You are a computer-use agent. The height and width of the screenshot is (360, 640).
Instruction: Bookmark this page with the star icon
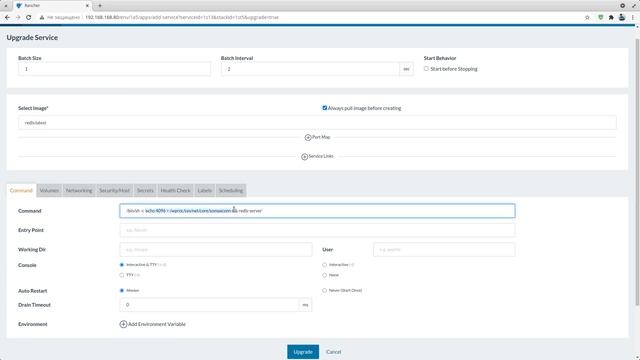coord(587,18)
